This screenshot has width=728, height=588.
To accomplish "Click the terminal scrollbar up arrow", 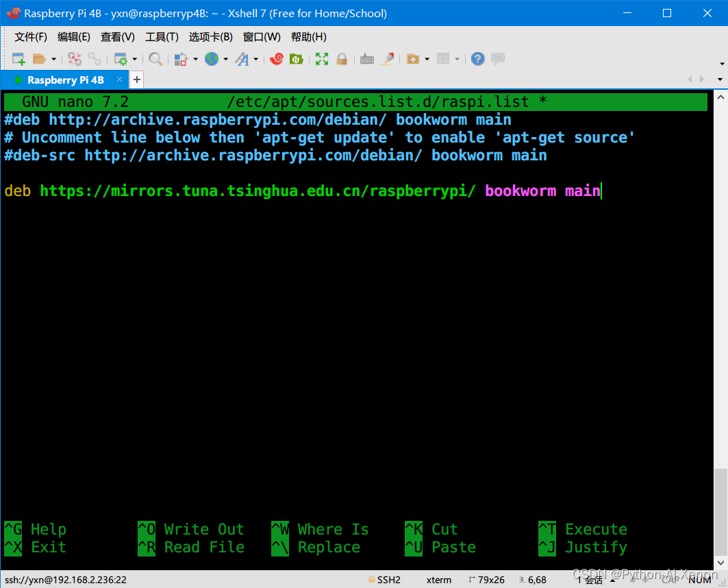I will tap(720, 97).
